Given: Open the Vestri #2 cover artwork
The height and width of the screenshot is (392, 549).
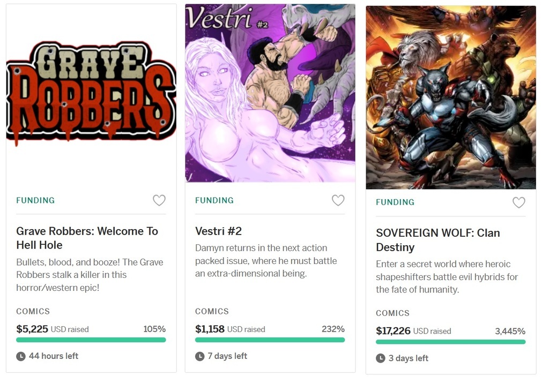Looking at the screenshot, I should 270,94.
